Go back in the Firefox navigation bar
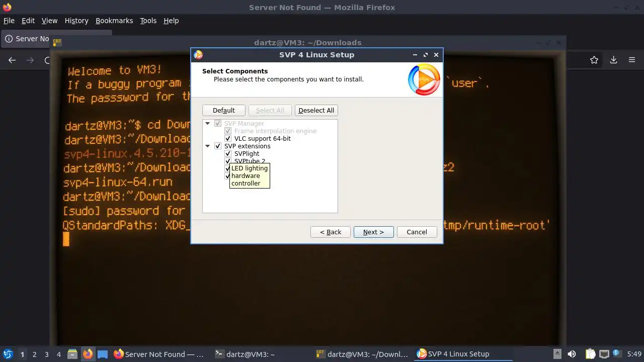 point(12,60)
